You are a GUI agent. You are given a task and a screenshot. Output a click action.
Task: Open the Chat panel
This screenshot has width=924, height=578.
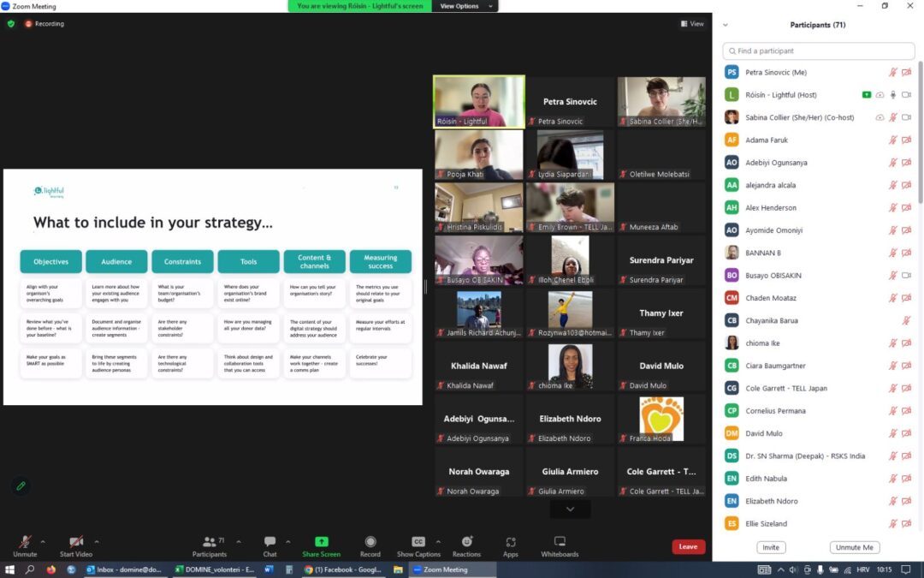269,542
